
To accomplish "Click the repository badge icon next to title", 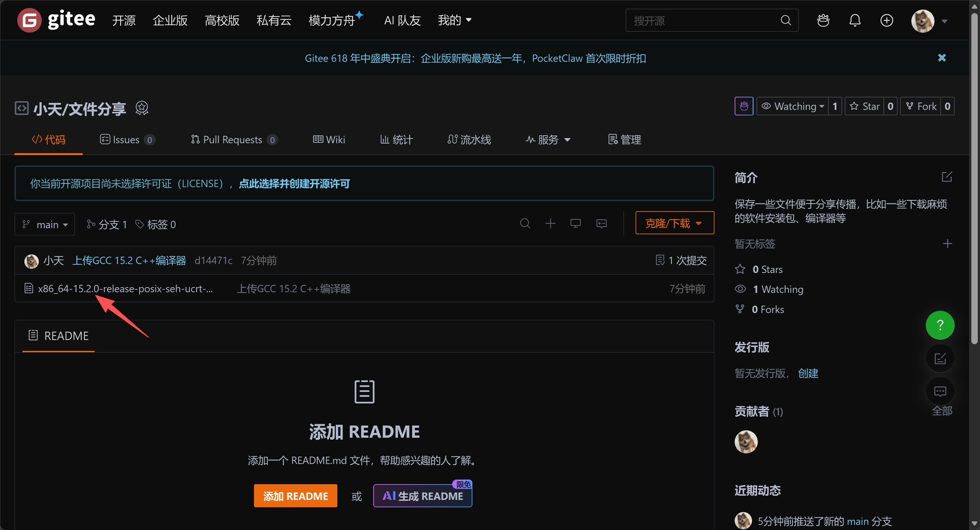I will point(142,108).
